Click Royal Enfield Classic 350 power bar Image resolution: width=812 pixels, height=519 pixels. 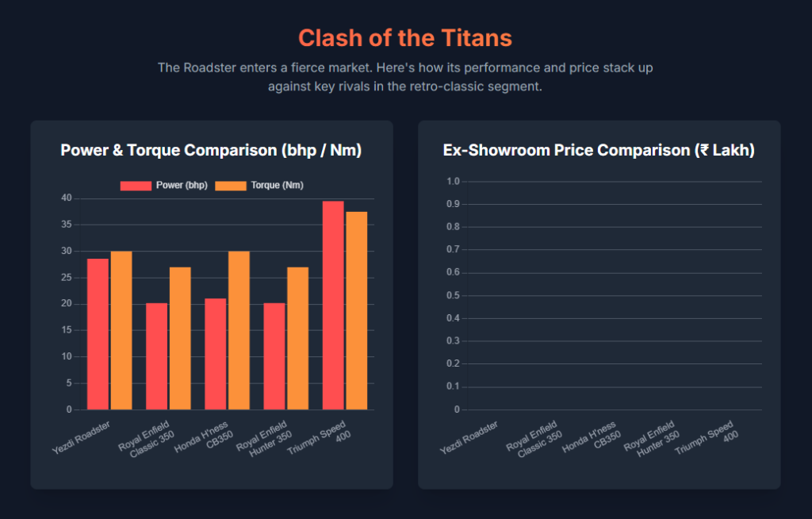tap(156, 356)
